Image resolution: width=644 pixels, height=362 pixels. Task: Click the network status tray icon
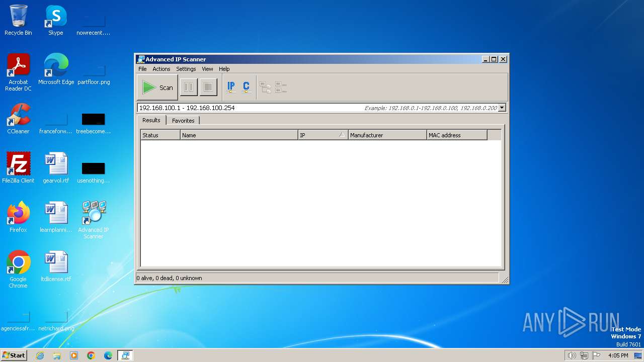pyautogui.click(x=584, y=355)
